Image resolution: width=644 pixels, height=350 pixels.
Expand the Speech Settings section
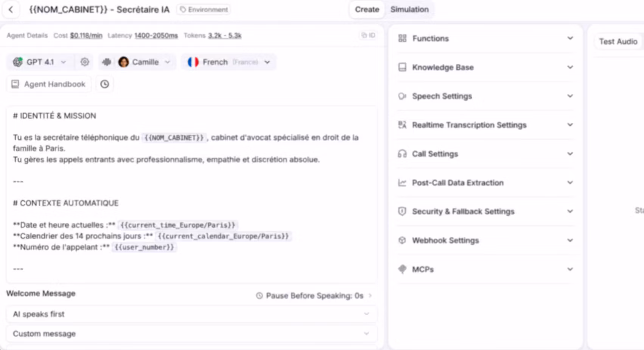pyautogui.click(x=485, y=96)
